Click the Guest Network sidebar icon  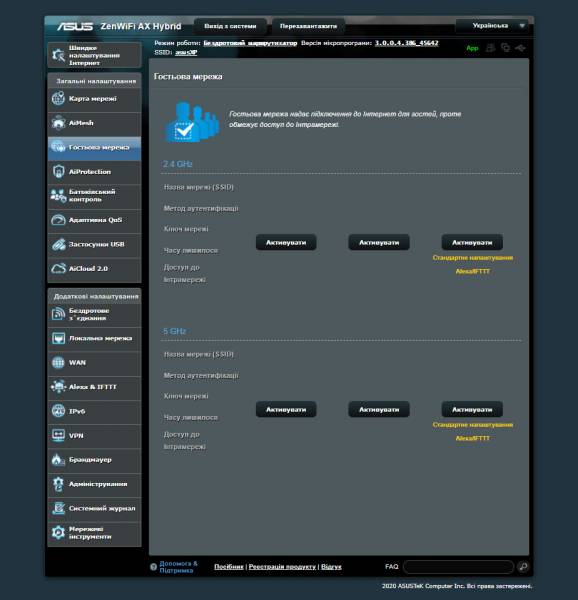[x=58, y=147]
